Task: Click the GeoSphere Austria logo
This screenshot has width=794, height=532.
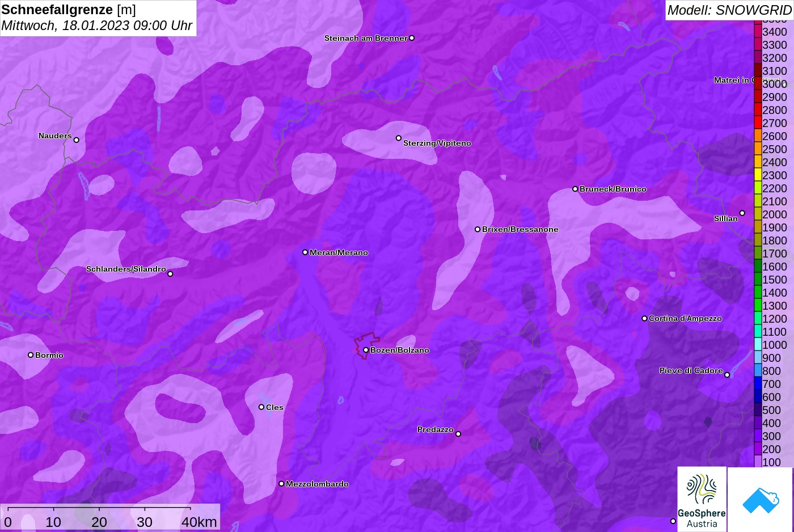Action: click(x=702, y=500)
